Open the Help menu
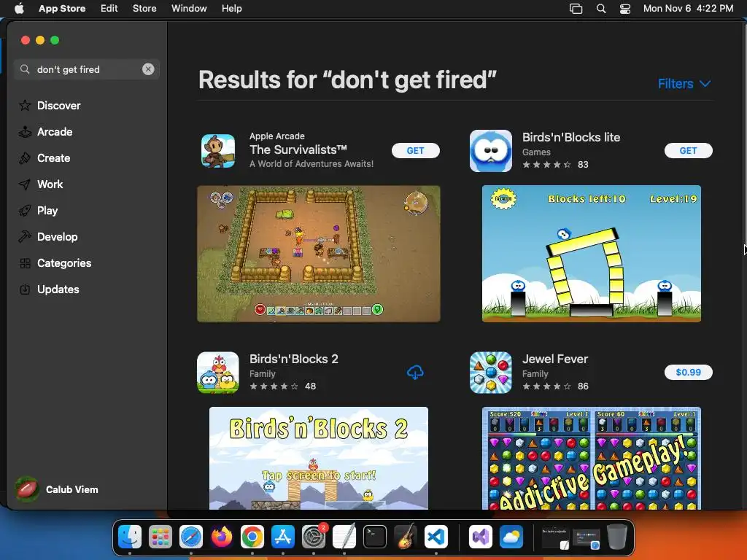This screenshot has height=560, width=747. [231, 8]
